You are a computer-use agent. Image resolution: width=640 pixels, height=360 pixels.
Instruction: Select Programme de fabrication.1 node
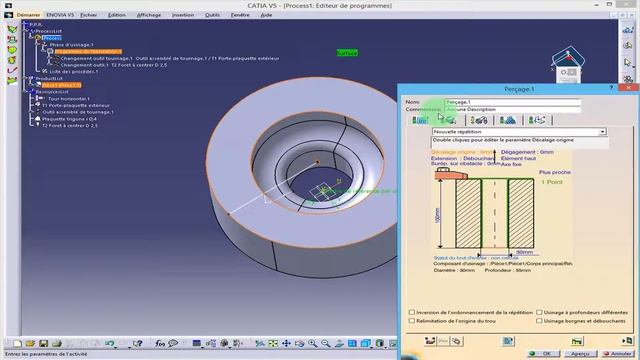pos(88,52)
